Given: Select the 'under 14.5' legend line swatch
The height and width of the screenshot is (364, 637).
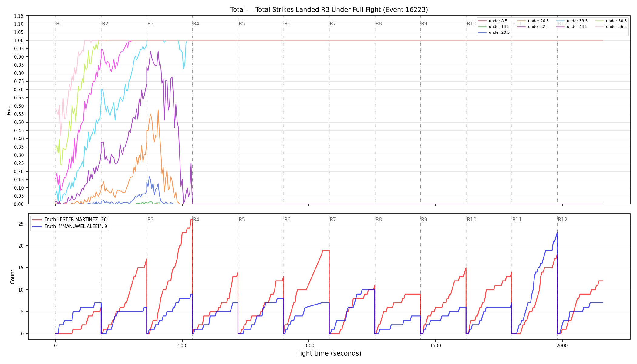Looking at the screenshot, I should point(482,27).
